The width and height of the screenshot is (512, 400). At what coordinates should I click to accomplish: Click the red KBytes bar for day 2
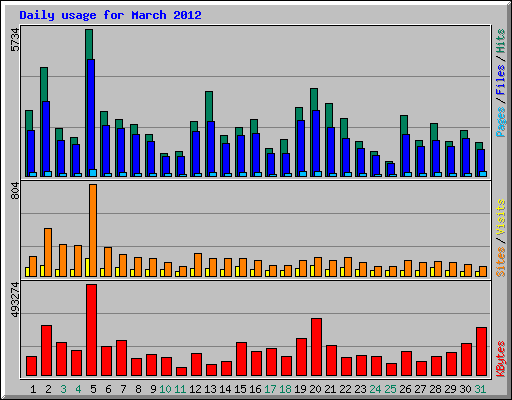[47, 351]
